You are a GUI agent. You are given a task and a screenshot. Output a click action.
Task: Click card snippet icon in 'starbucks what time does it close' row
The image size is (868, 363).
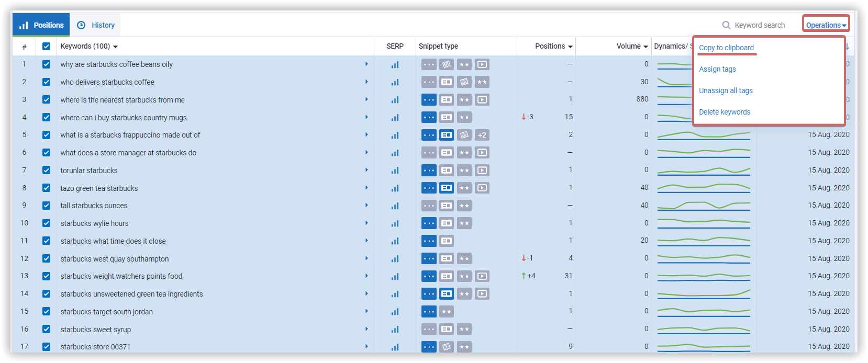point(447,241)
